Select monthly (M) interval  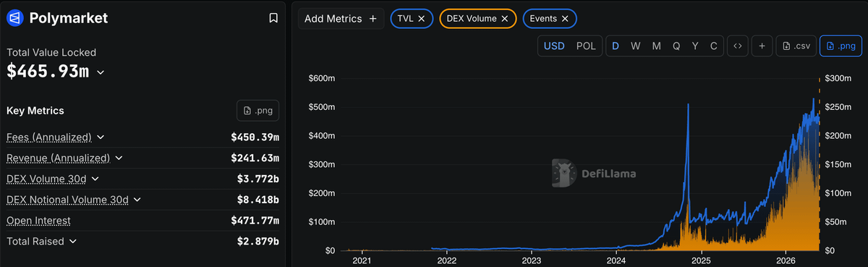[656, 46]
